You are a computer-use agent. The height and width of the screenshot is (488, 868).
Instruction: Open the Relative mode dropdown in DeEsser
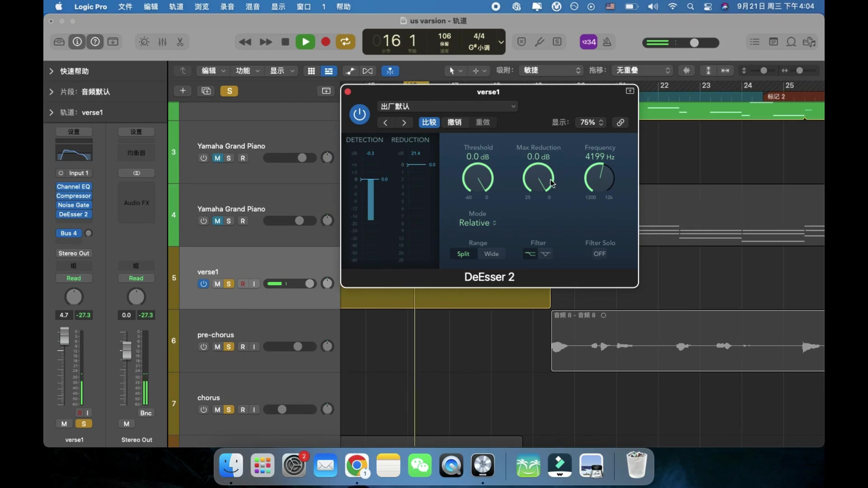(478, 223)
